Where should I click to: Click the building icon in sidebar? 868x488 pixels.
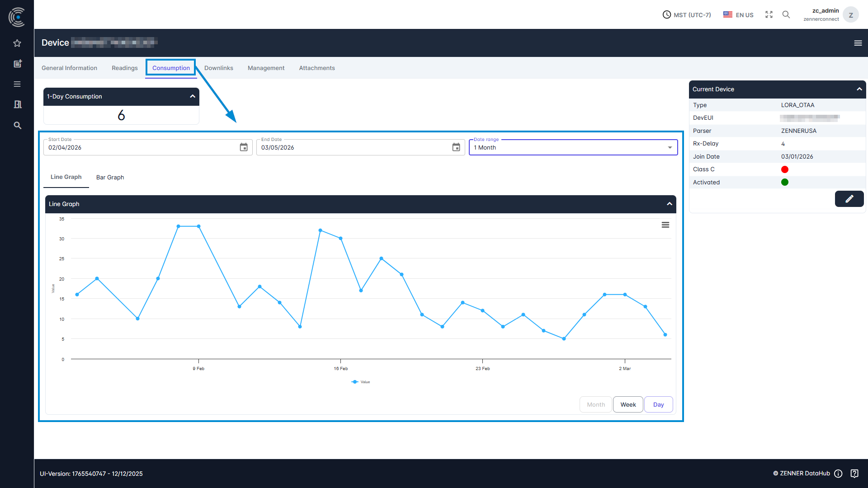17,104
